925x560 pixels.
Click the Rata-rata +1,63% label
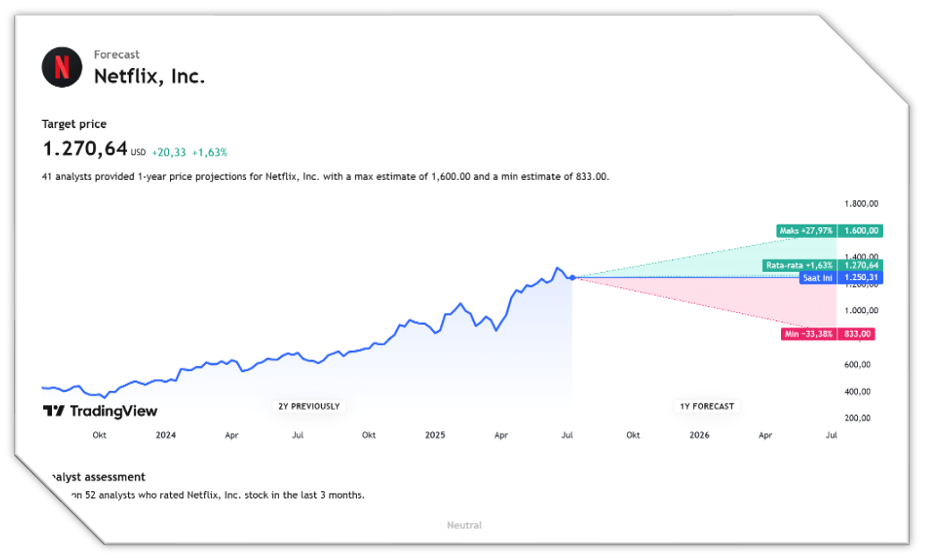(800, 265)
